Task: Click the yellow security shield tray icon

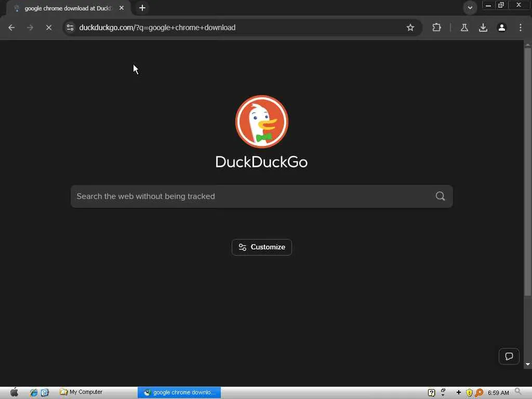Action: [469, 393]
